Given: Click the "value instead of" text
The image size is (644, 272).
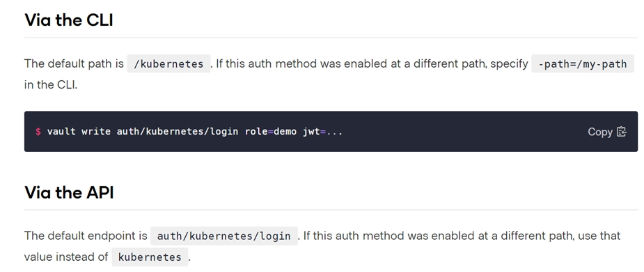Looking at the screenshot, I should click(x=66, y=257).
